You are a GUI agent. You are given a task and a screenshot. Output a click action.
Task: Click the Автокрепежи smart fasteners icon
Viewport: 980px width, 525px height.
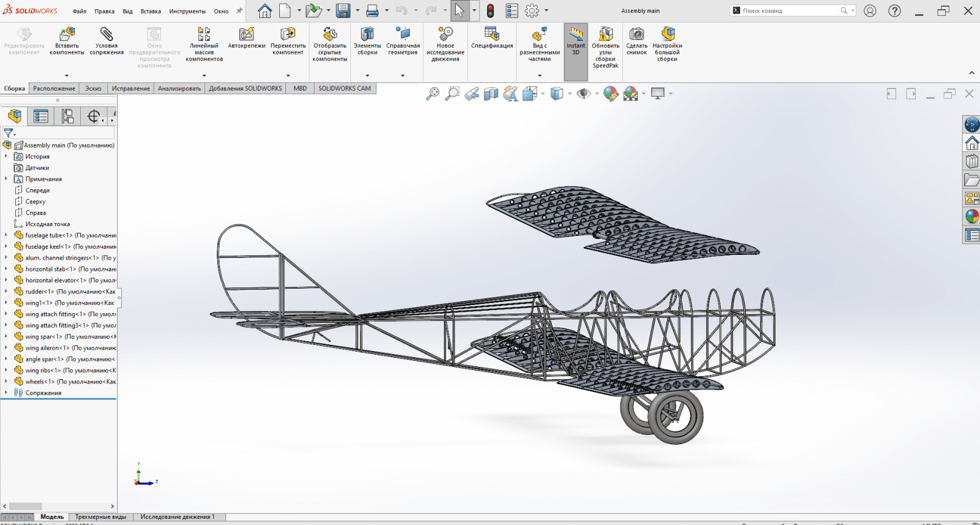click(x=246, y=36)
